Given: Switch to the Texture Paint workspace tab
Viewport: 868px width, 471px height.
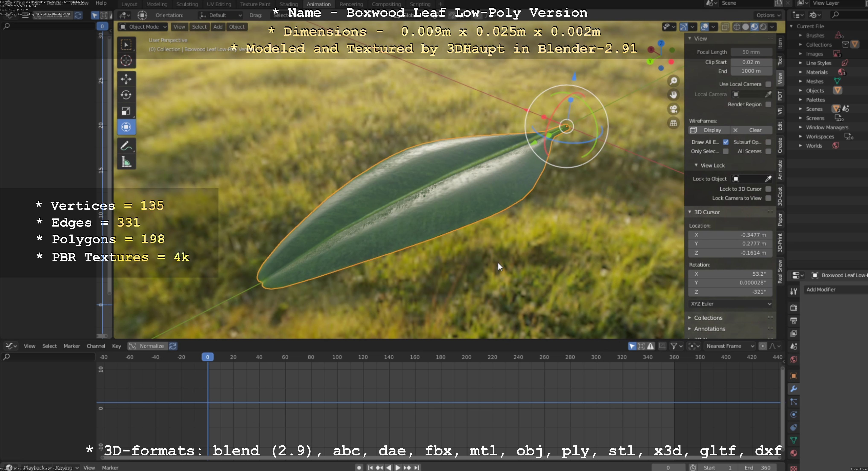Looking at the screenshot, I should tap(255, 4).
